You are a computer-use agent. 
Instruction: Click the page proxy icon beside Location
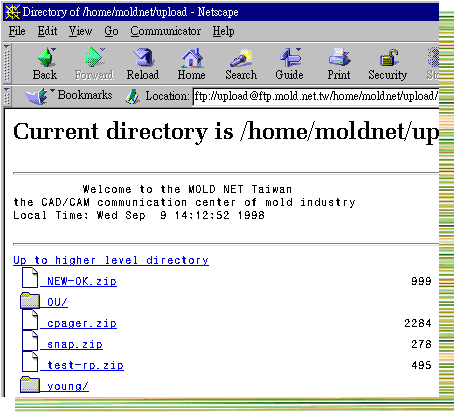pyautogui.click(x=132, y=97)
